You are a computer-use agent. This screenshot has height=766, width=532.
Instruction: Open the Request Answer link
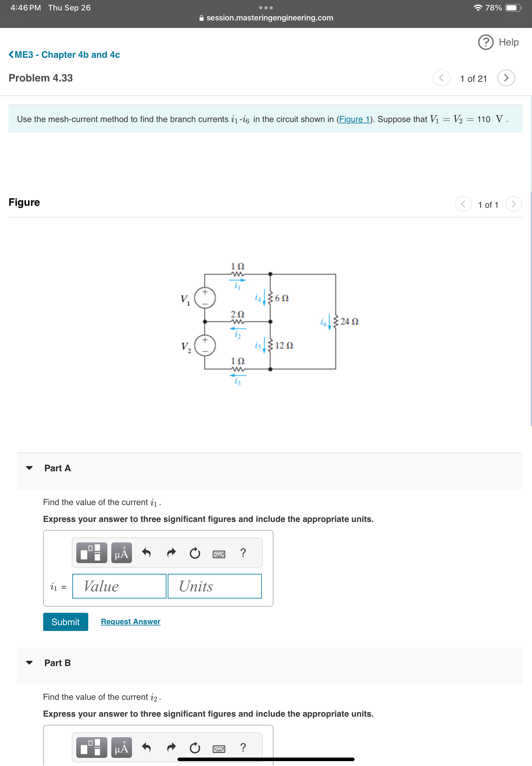tap(131, 622)
